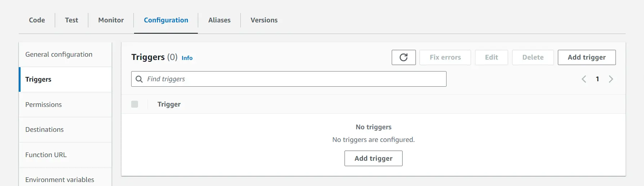The width and height of the screenshot is (644, 186).
Task: Switch to the Aliases tab
Action: [x=219, y=20]
